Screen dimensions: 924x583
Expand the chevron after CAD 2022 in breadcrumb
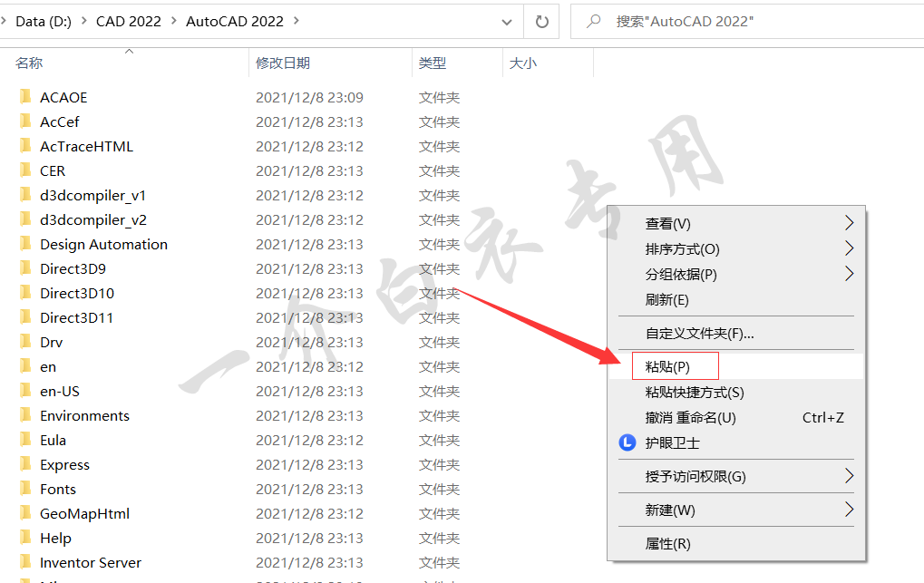pos(174,21)
